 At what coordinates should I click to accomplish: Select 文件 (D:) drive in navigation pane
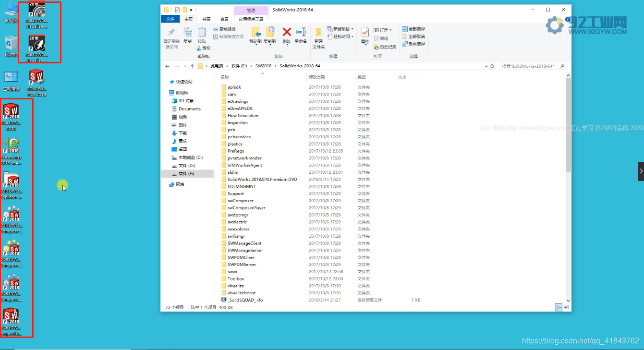(x=183, y=166)
